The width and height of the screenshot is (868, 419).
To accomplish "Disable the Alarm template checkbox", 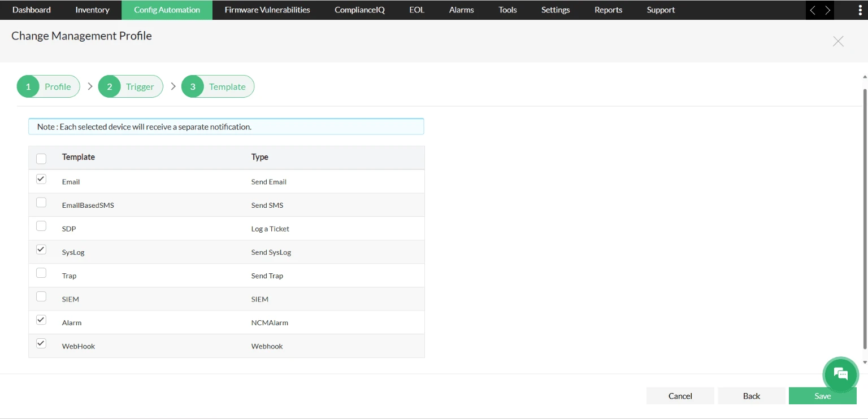I will pos(41,320).
